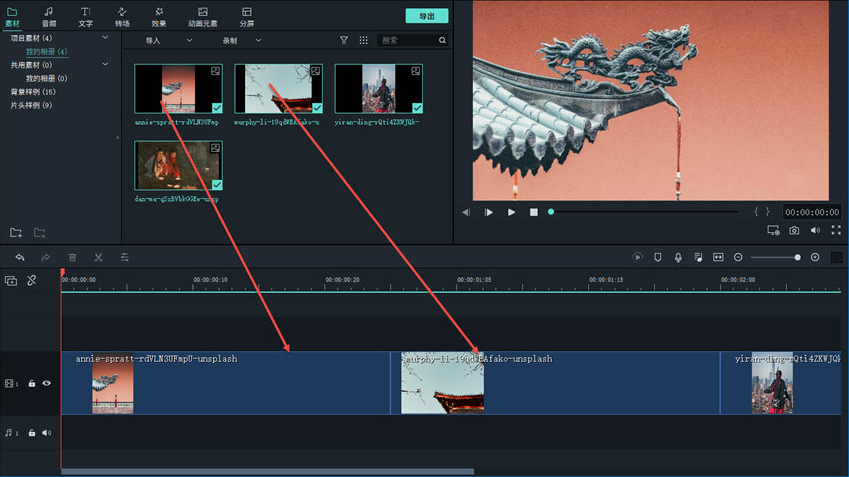The image size is (849, 477).
Task: Open the 录制 record dropdown
Action: (241, 41)
